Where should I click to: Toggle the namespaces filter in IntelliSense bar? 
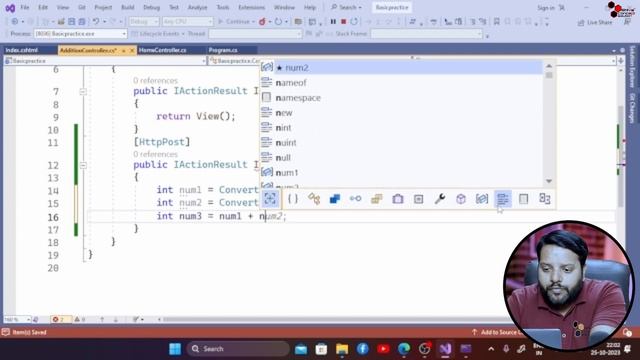[293, 199]
